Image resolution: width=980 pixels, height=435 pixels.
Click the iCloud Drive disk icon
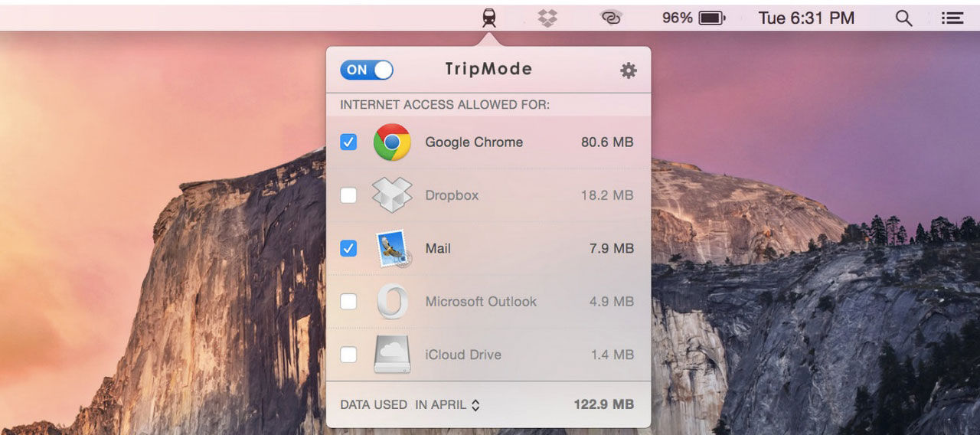[x=392, y=354]
